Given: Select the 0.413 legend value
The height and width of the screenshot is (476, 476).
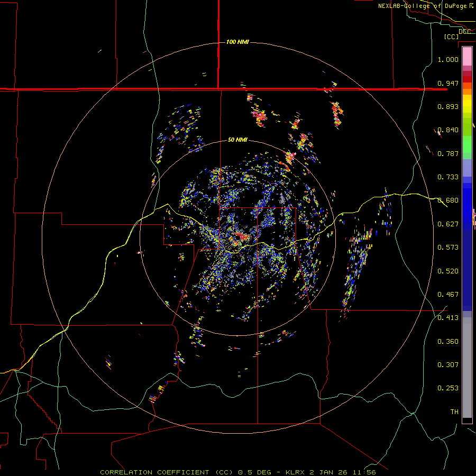Looking at the screenshot, I should [448, 318].
